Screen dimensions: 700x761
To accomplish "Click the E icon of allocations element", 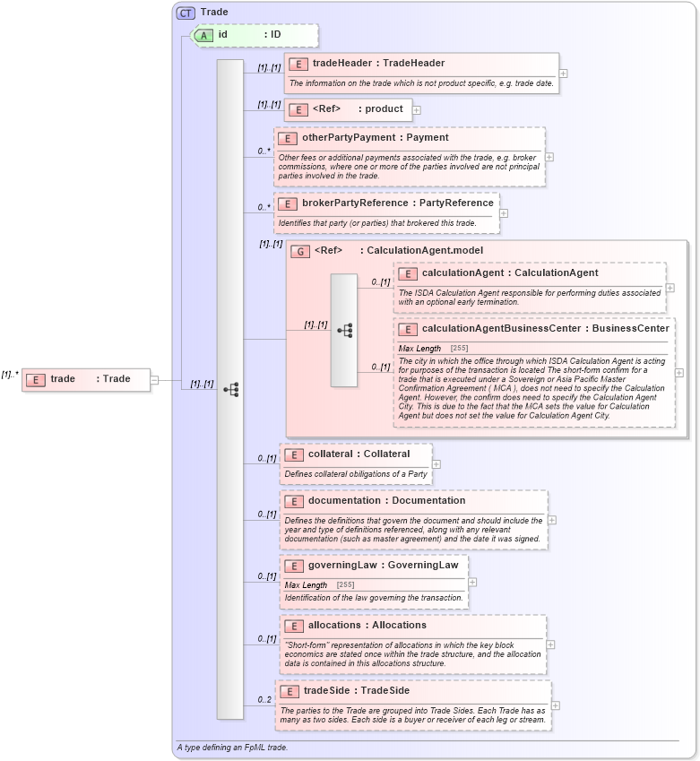I will coord(294,626).
